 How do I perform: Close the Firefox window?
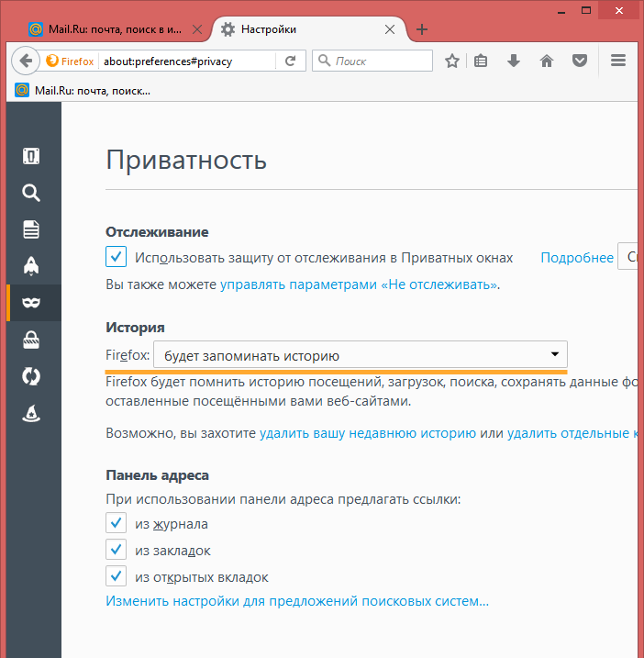click(619, 10)
